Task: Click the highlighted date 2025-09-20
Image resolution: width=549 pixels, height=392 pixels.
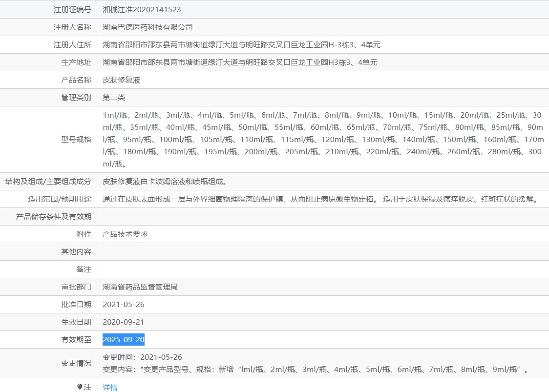Action: (x=124, y=339)
